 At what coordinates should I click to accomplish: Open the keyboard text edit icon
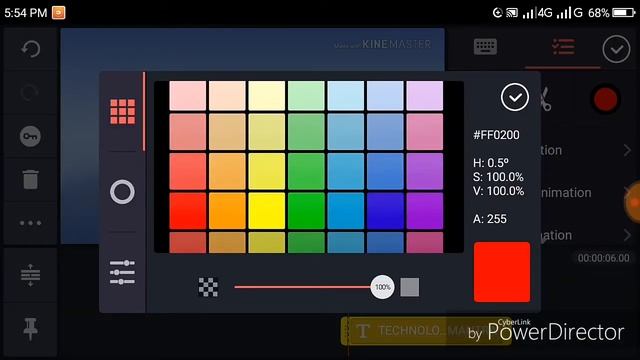(485, 47)
